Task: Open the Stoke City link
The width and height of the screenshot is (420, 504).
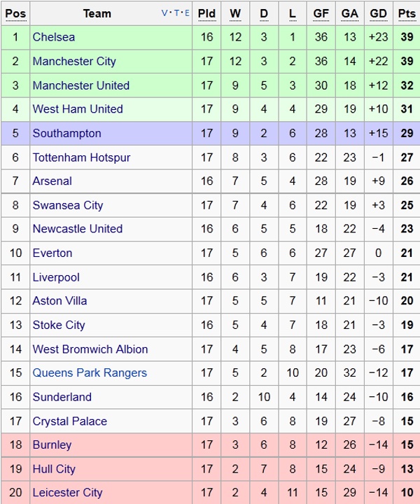Action: [59, 325]
